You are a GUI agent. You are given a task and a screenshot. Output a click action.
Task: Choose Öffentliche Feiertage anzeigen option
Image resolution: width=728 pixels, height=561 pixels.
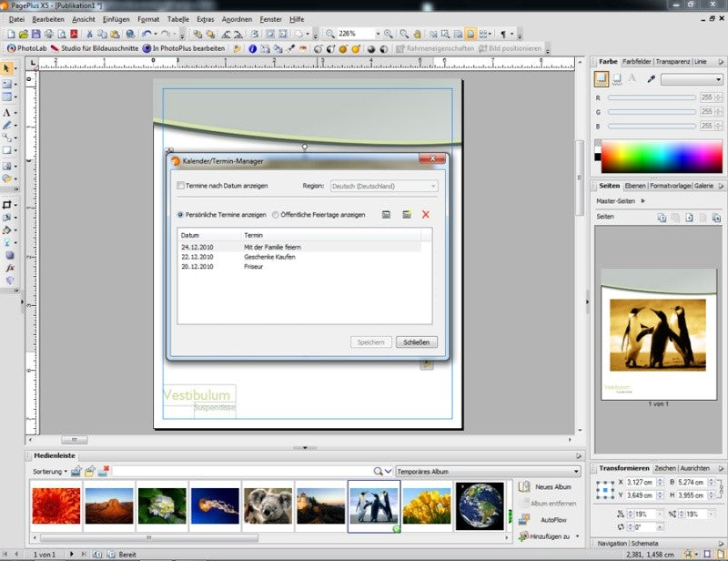276,215
